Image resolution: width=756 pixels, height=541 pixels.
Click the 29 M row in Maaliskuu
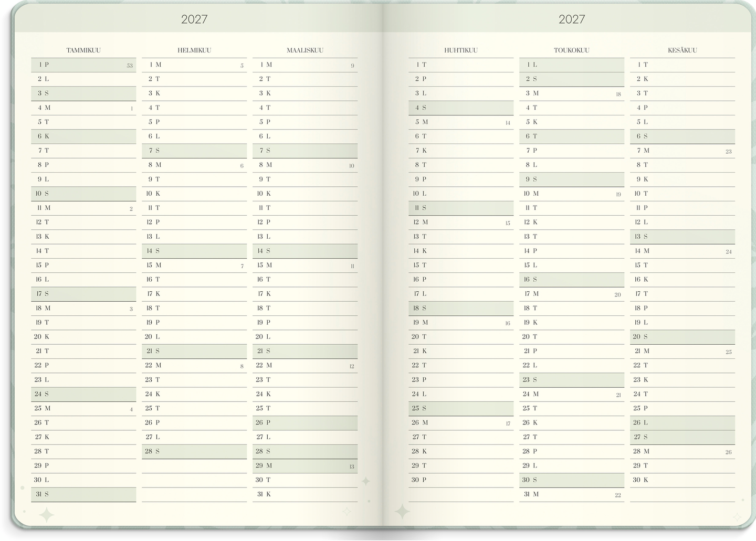click(x=305, y=465)
